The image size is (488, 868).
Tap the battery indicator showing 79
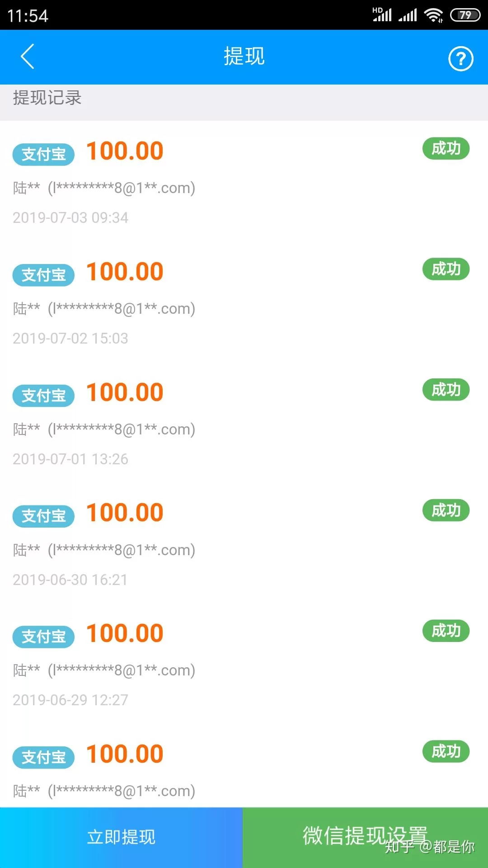coord(465,15)
